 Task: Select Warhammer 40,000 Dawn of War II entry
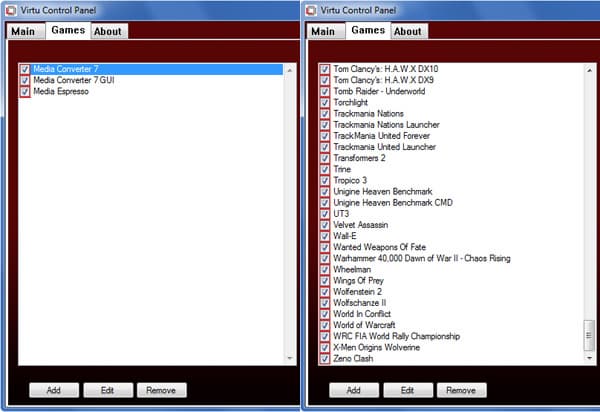(x=422, y=258)
